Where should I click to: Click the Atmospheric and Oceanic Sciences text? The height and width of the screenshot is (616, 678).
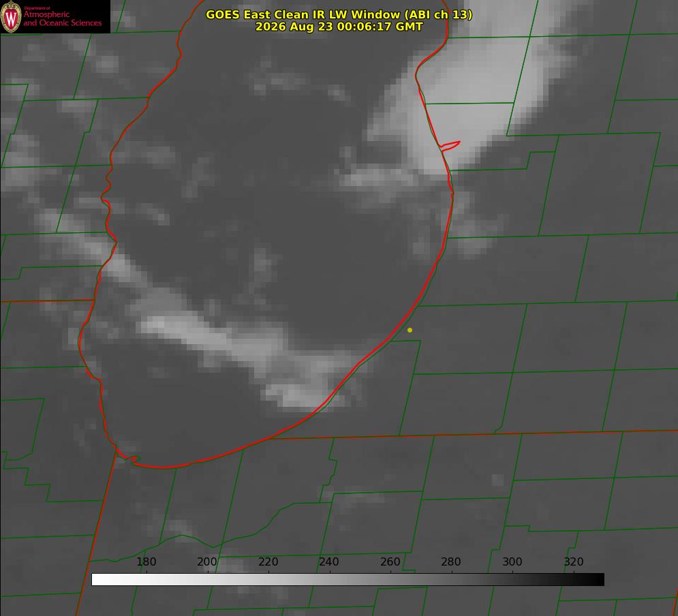[x=63, y=18]
